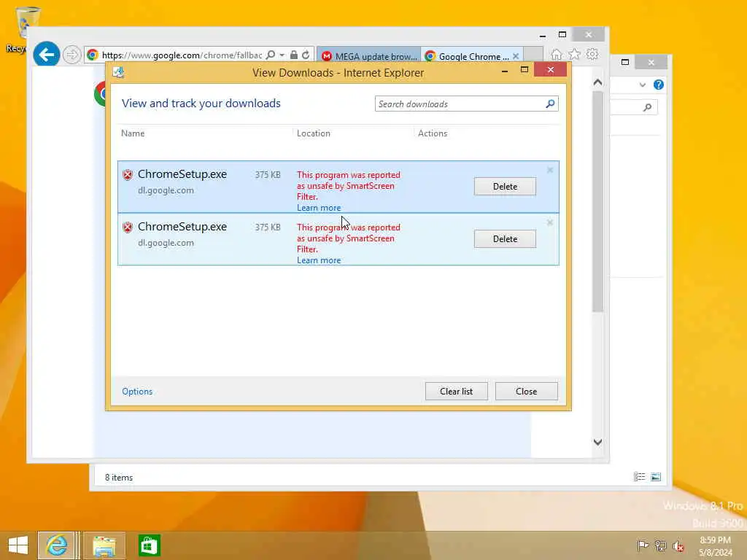Open the IE Tools gear icon
The width and height of the screenshot is (747, 560).
(x=592, y=54)
